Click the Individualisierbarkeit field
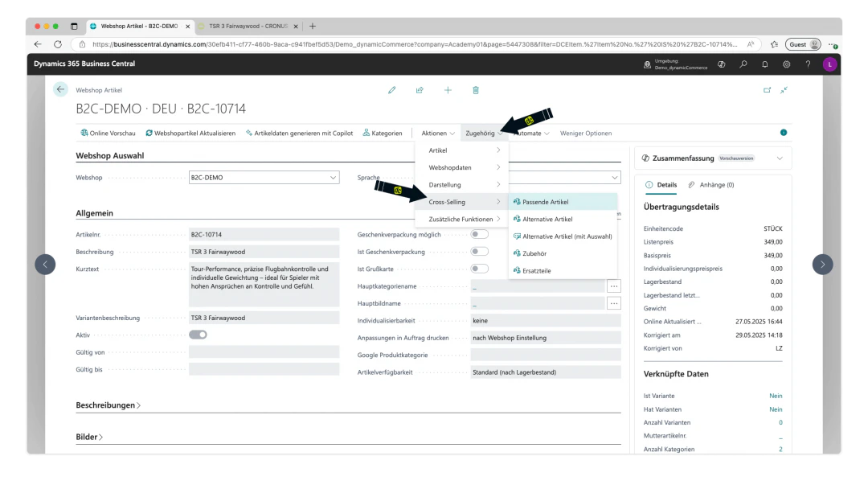This screenshot has width=868, height=489. point(545,320)
